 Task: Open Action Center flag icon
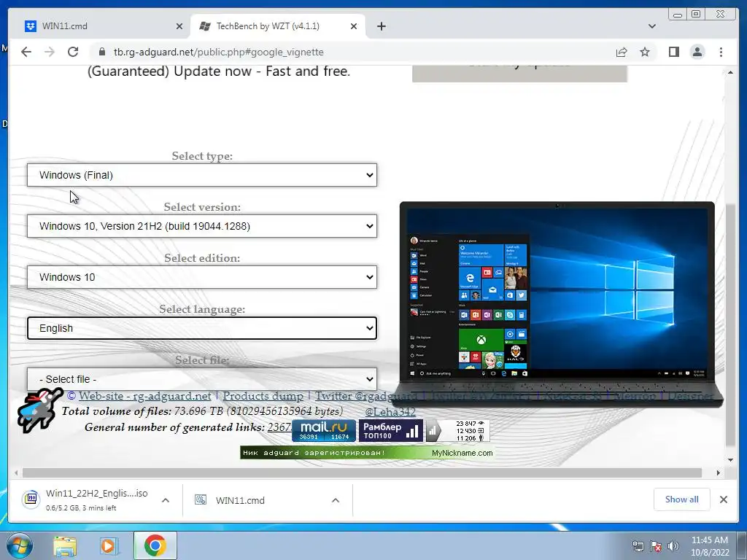(656, 546)
